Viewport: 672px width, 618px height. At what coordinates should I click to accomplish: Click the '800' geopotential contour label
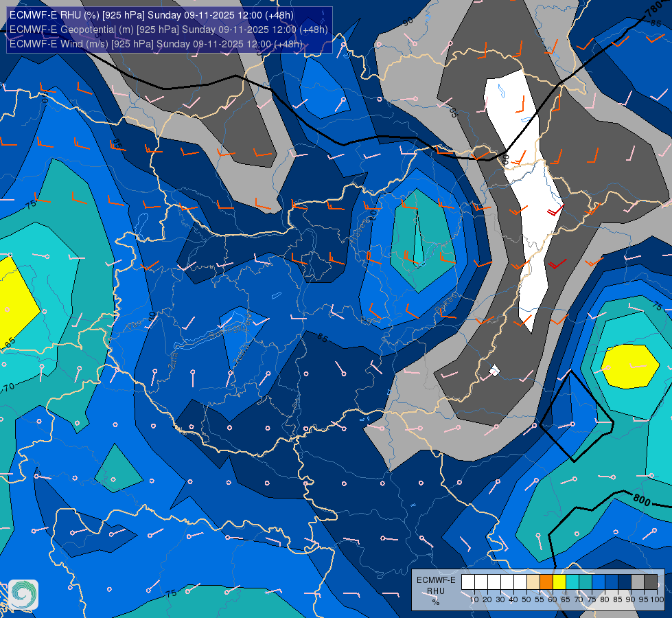coord(642,500)
